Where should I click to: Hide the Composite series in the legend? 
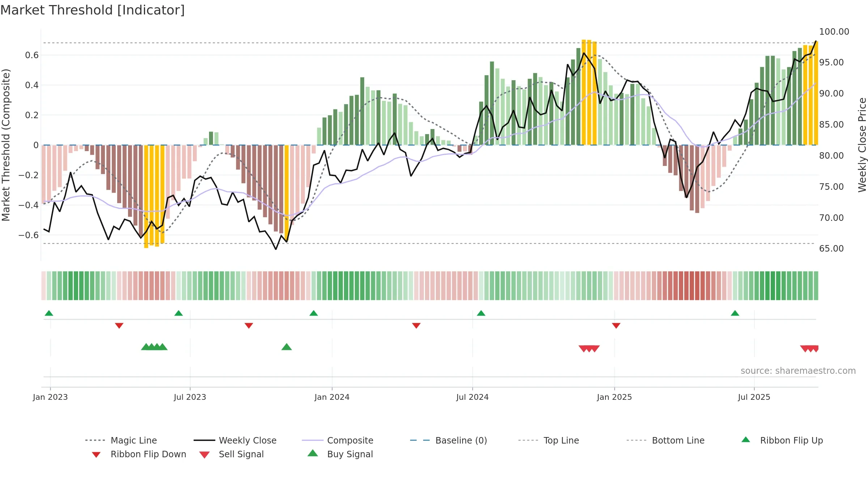click(x=337, y=440)
